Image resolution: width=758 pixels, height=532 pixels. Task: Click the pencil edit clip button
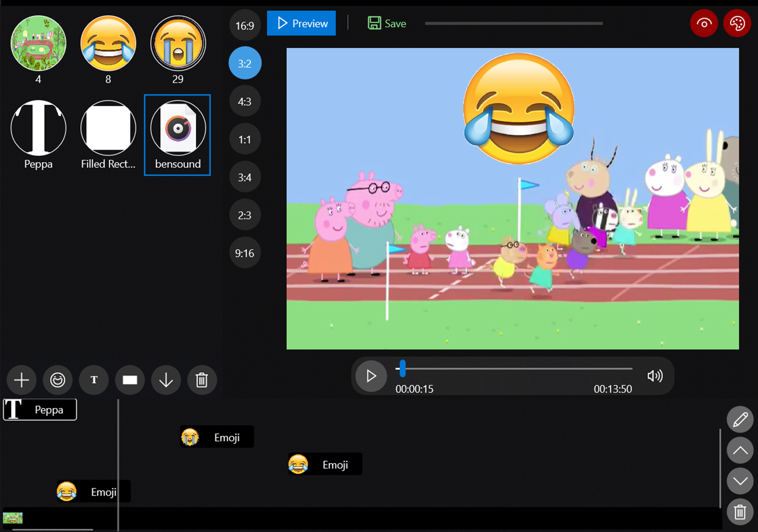[740, 419]
